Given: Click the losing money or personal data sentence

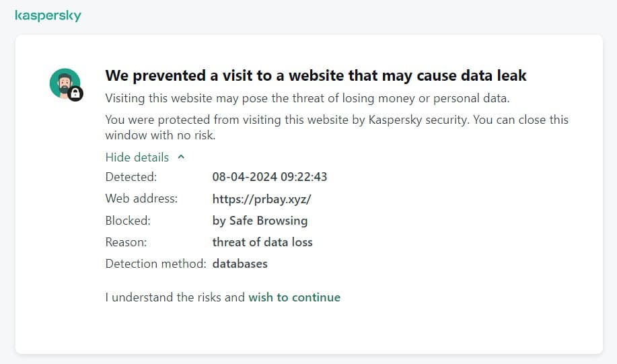Looking at the screenshot, I should (307, 98).
